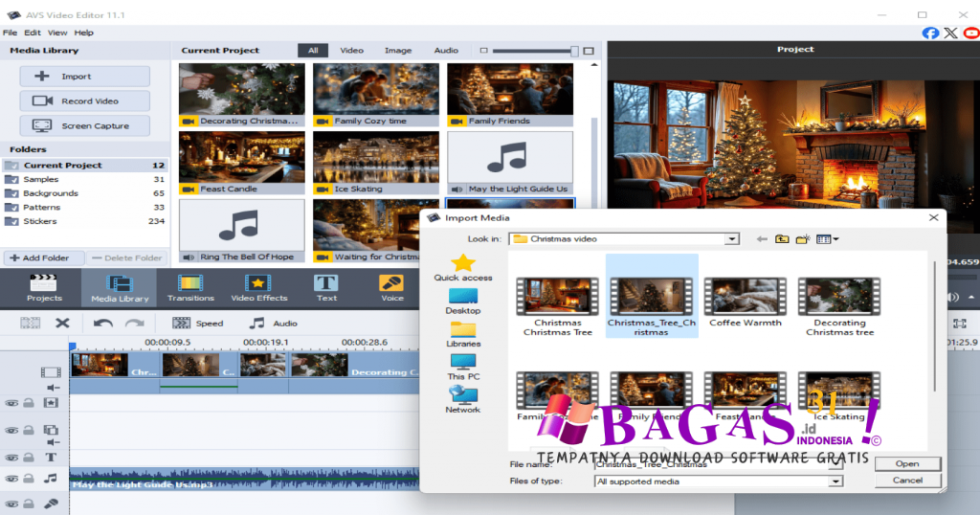The height and width of the screenshot is (515, 980).
Task: Toggle visibility of the video effects track
Action: pos(11,403)
